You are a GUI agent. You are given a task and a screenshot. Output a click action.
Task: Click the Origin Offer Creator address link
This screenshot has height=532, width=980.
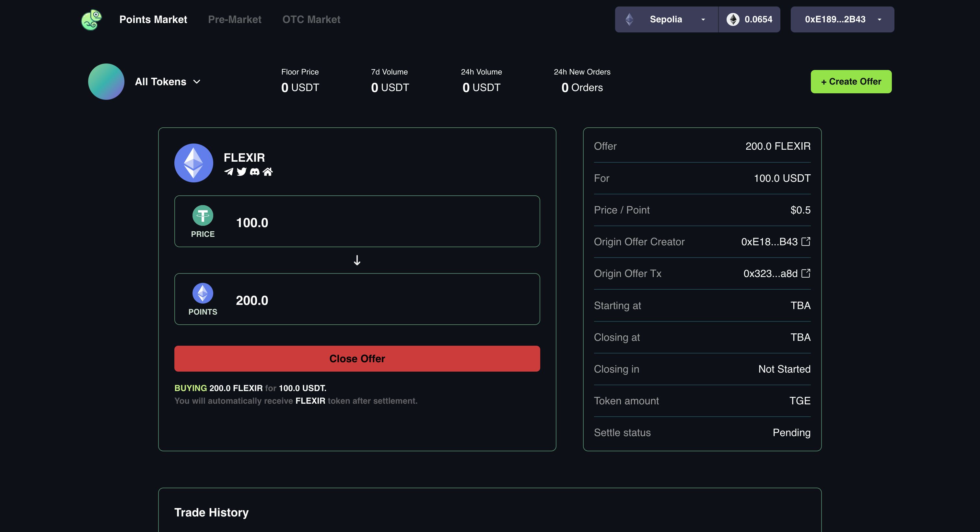pos(775,242)
